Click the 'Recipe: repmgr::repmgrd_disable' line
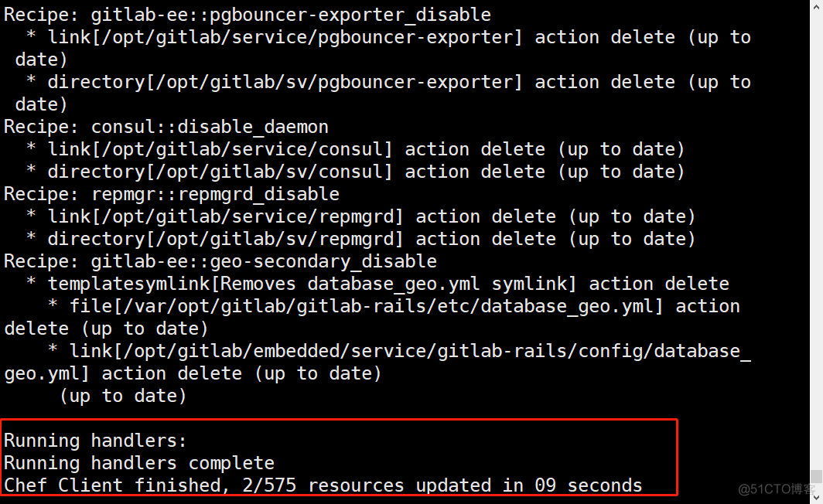The image size is (823, 504). 172,194
